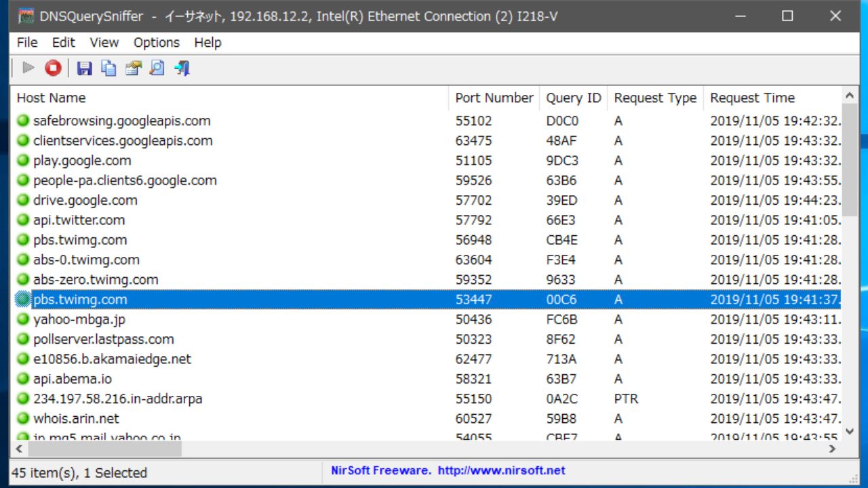The width and height of the screenshot is (868, 488).
Task: Click query ID 00C6 in highlighted row
Action: tap(561, 300)
